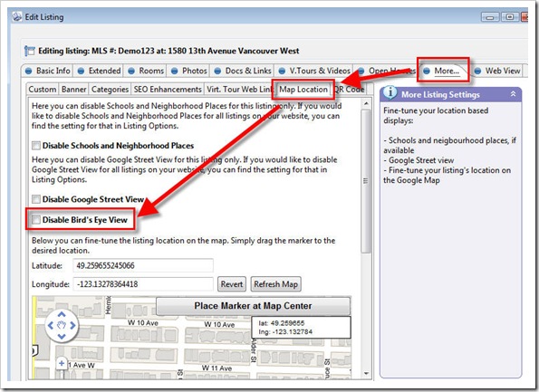Viewport: 539px width, 392px height.
Task: Collapse the More Listing Settings panel
Action: 513,94
